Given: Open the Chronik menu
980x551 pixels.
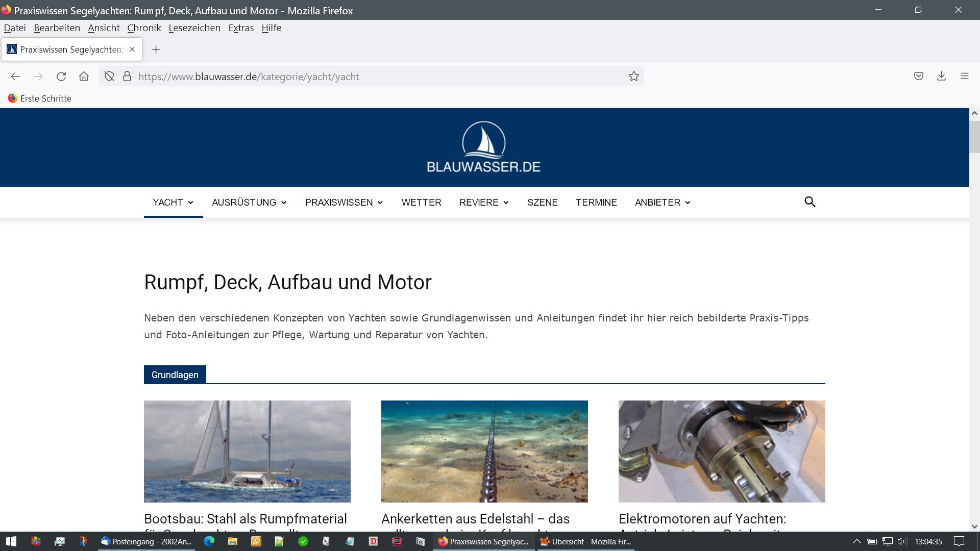Looking at the screenshot, I should [x=144, y=28].
